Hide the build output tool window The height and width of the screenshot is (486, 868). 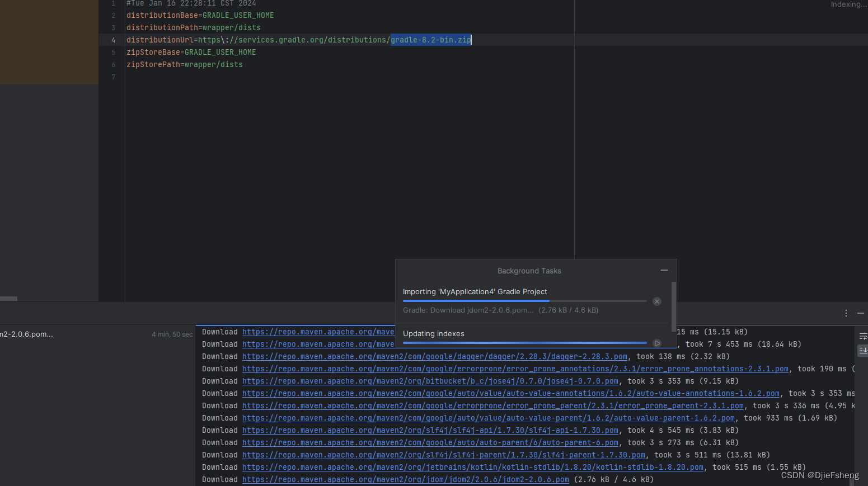click(860, 313)
